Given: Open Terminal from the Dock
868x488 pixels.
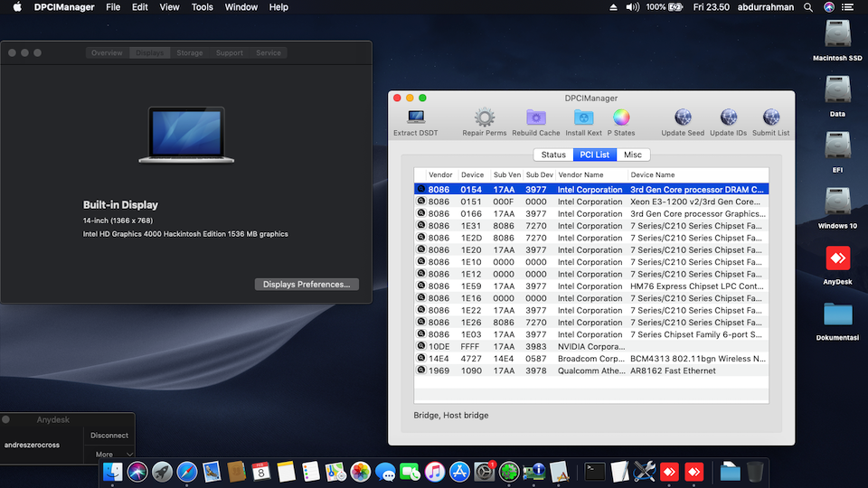Looking at the screenshot, I should [594, 471].
